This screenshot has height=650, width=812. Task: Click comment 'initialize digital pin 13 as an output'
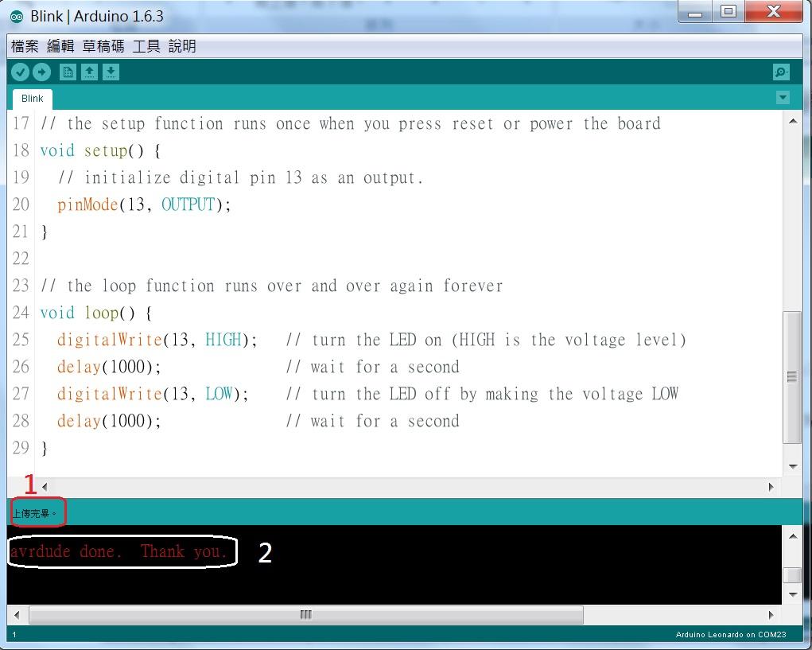[251, 177]
